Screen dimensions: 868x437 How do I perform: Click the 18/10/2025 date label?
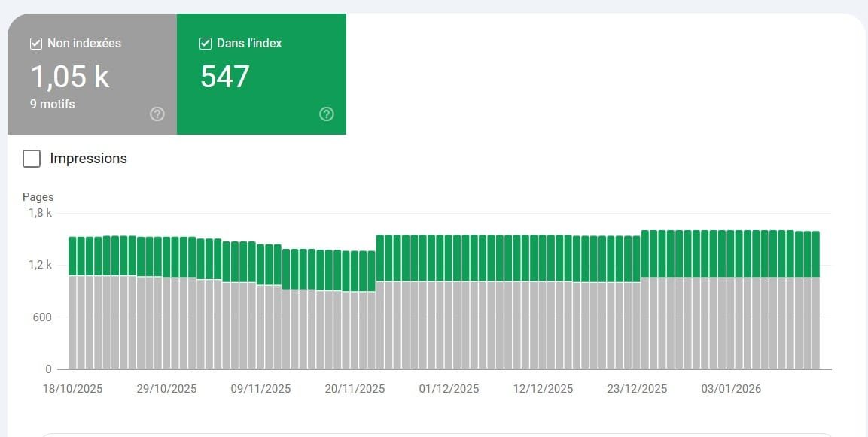(73, 389)
